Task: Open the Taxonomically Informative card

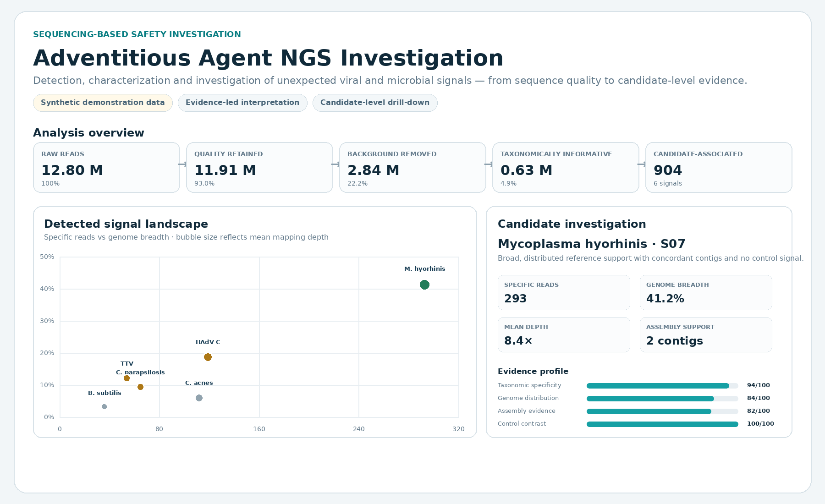Action: click(x=566, y=168)
